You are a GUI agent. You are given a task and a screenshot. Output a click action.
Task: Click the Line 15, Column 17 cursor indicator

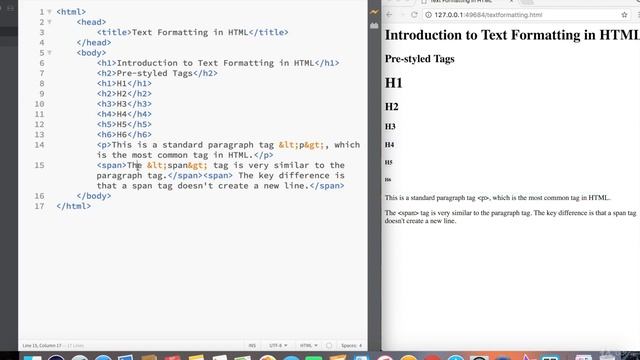pos(42,345)
